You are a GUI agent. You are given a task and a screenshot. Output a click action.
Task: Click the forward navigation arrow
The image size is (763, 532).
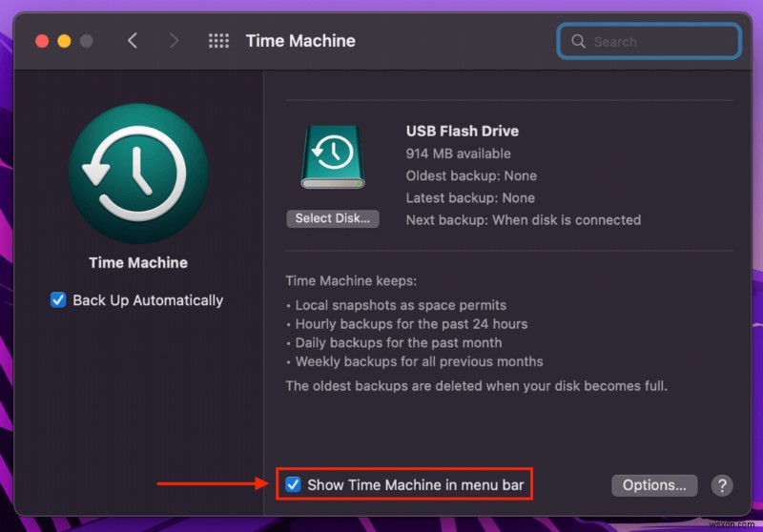pyautogui.click(x=174, y=41)
